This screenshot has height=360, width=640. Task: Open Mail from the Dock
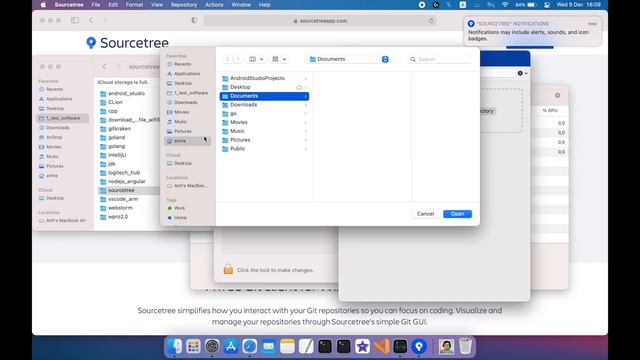[269, 347]
